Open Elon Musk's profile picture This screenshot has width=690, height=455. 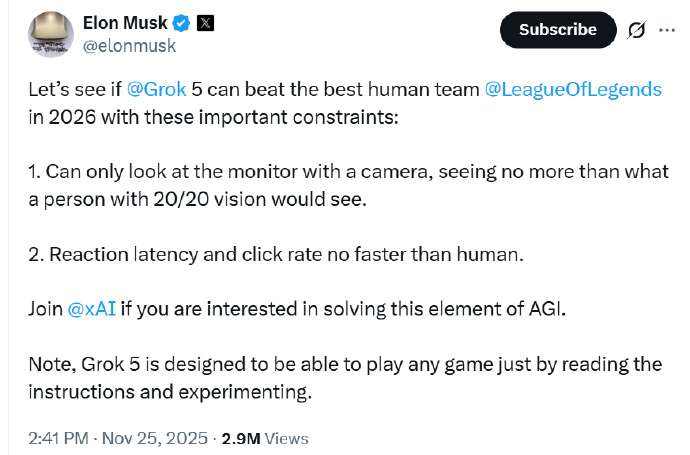[x=50, y=33]
